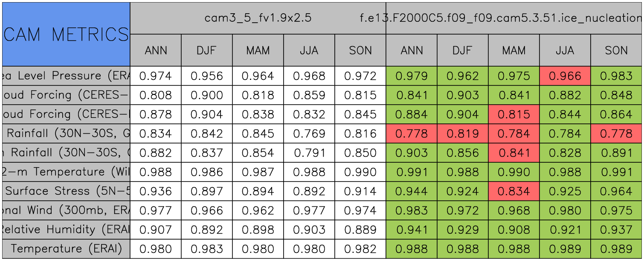Click the green 0.937 Relative Humidity cell
644x261 pixels.
(x=616, y=230)
